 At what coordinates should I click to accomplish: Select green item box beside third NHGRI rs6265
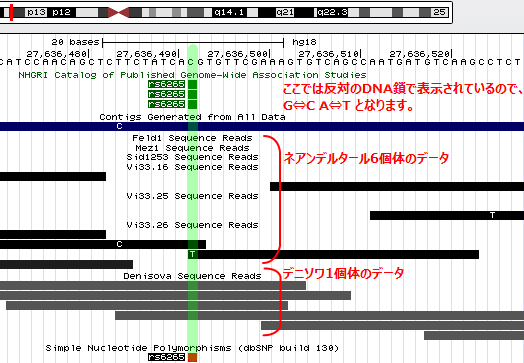(x=192, y=104)
